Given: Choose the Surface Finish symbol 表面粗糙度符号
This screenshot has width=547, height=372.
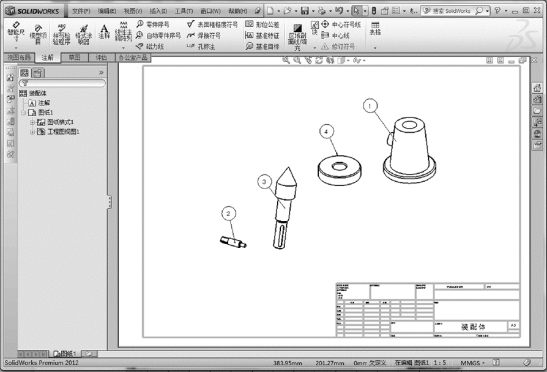Looking at the screenshot, I should (212, 24).
